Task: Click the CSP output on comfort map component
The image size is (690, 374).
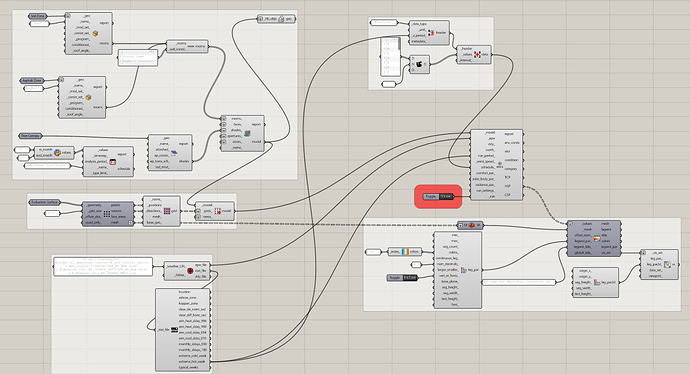Action: point(507,195)
